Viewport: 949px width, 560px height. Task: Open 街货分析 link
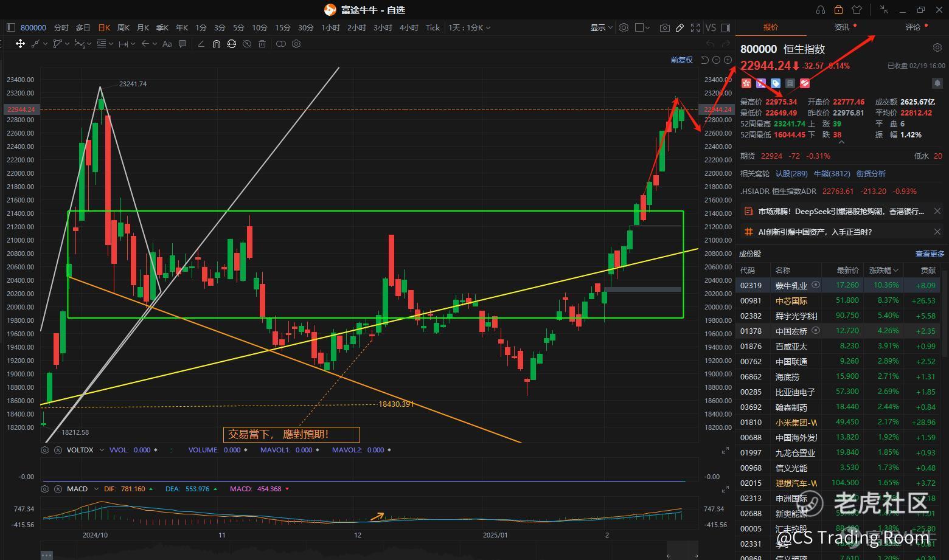pos(871,173)
